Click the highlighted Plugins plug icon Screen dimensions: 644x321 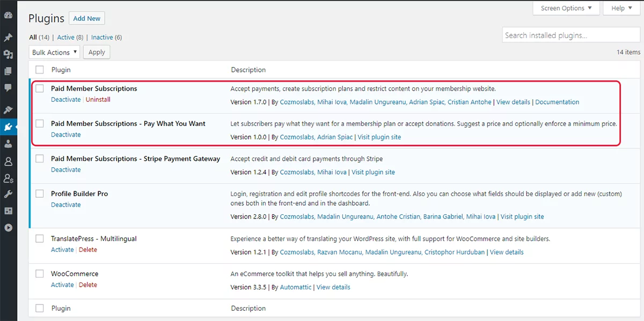(8, 127)
